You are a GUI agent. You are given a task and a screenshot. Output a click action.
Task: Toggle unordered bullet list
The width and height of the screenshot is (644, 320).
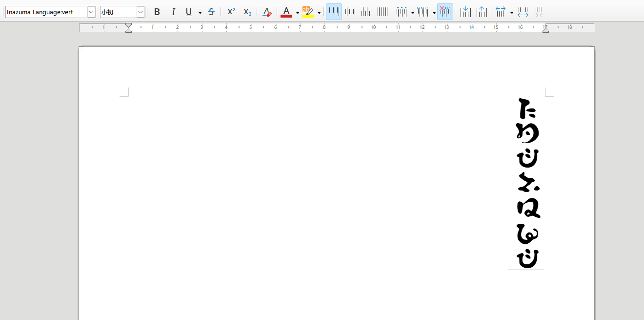pos(402,12)
